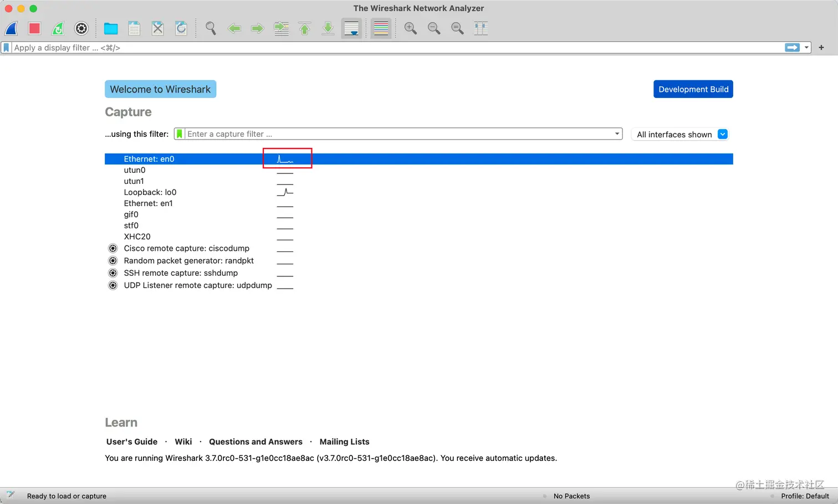
Task: Open the Wiki link
Action: [183, 441]
